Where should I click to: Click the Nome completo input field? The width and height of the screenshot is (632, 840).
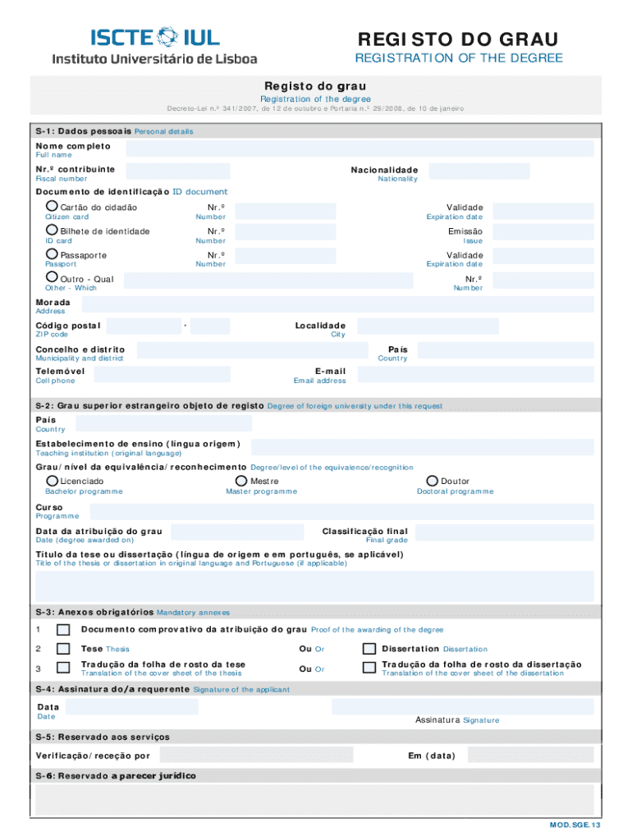(355, 148)
